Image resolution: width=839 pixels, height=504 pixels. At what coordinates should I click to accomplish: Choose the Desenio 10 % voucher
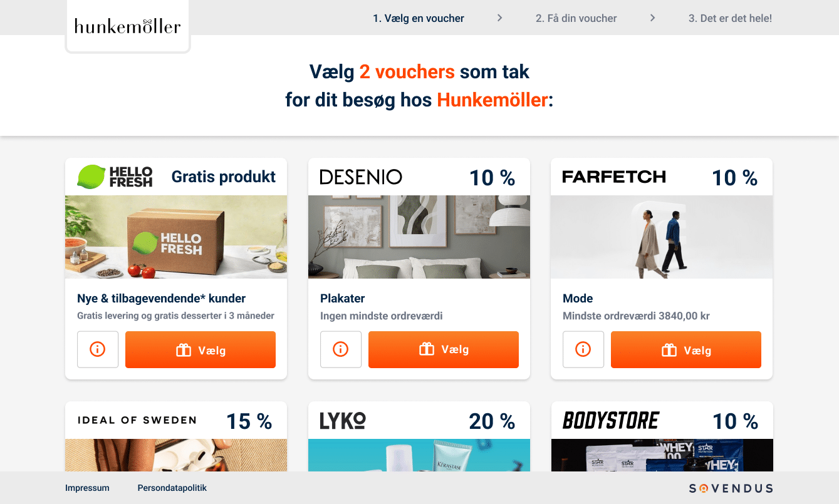pos(444,349)
